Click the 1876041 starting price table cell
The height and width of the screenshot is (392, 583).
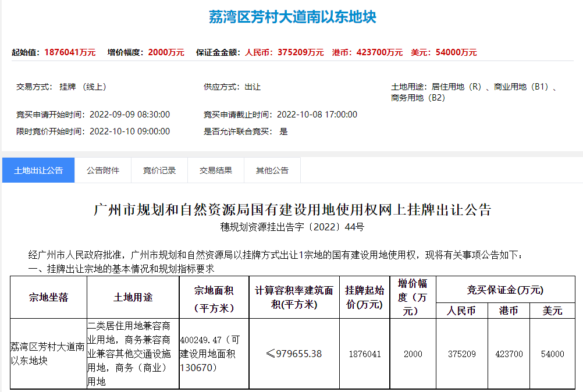[365, 354]
